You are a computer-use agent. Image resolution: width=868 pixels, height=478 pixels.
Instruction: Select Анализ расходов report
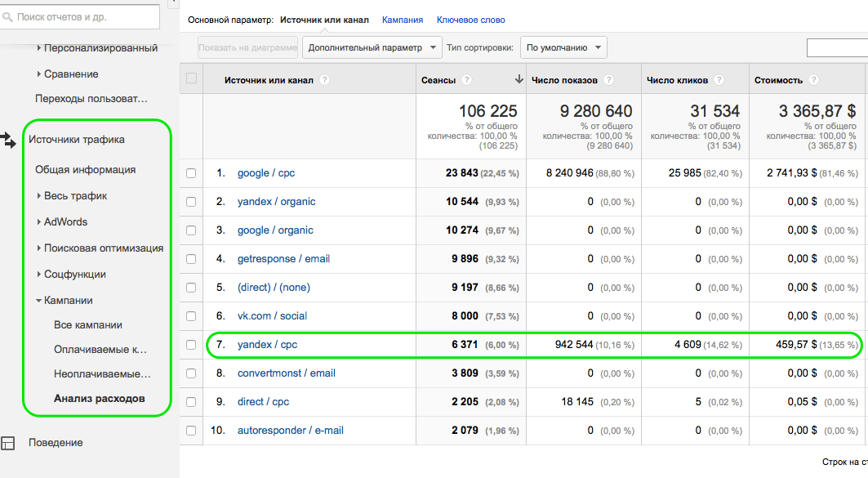[x=99, y=398]
